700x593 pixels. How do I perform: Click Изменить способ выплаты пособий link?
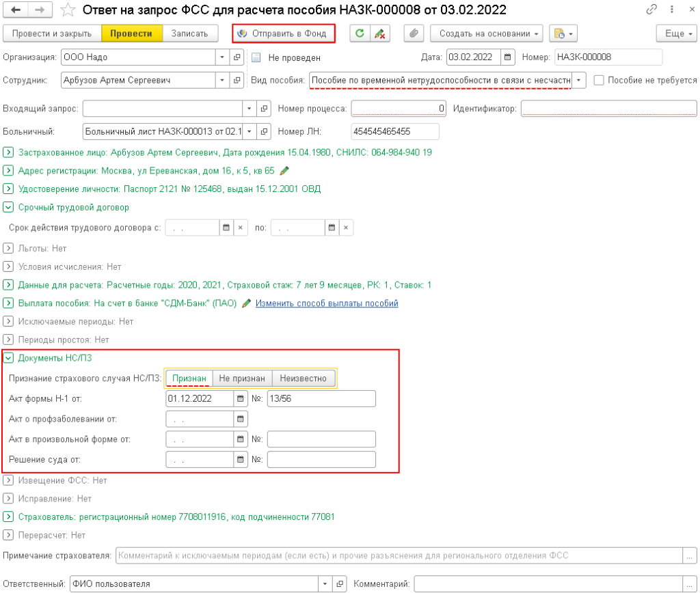pos(327,303)
